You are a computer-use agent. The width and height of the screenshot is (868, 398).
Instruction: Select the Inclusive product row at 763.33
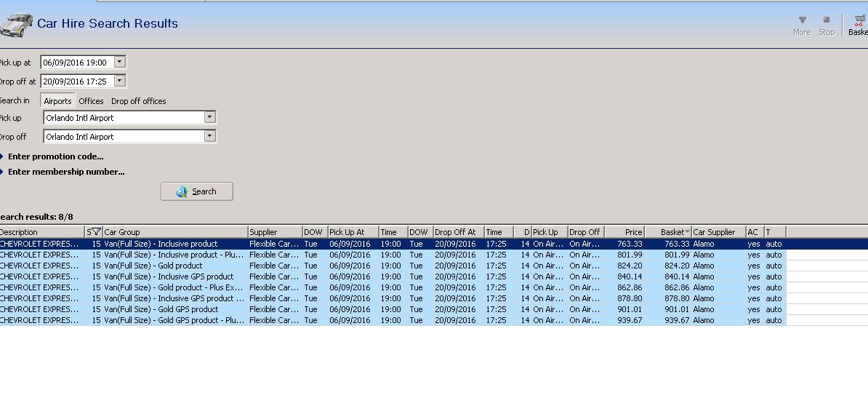393,244
